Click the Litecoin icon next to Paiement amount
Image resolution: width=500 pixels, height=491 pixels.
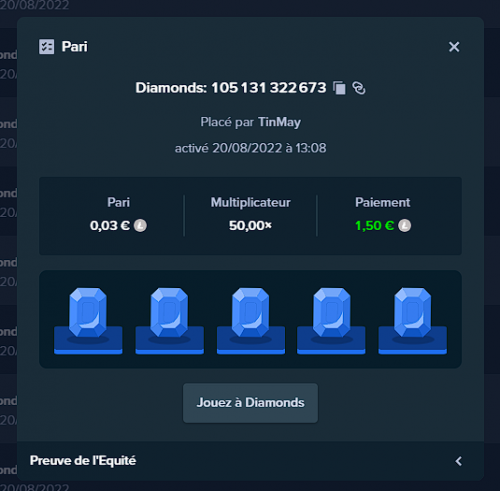coord(405,226)
